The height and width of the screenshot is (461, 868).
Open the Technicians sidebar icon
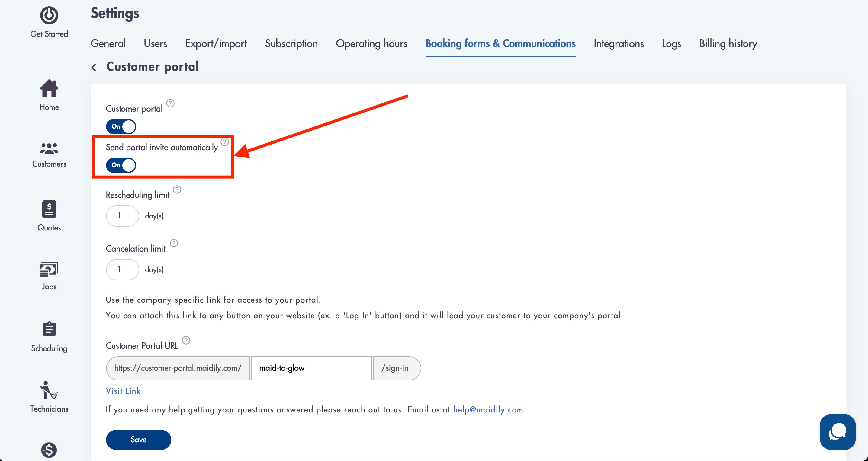point(49,390)
